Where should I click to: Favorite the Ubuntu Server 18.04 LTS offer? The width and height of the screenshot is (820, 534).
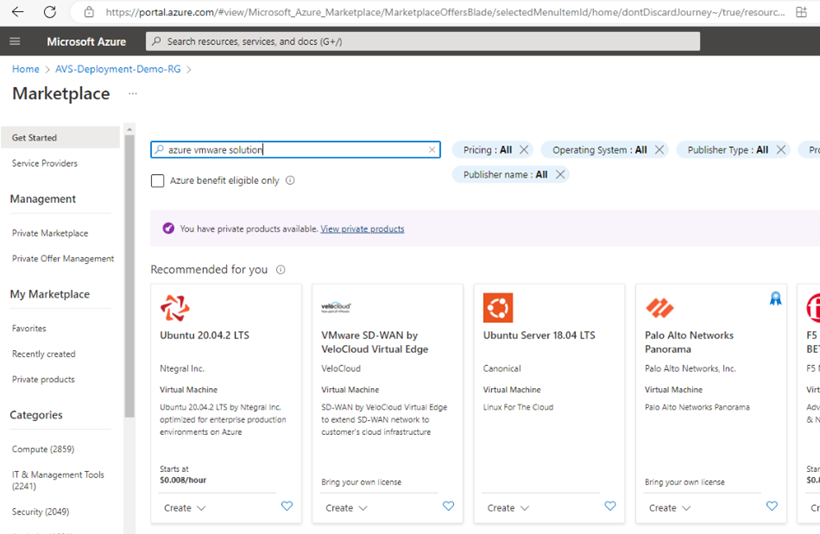tap(610, 507)
